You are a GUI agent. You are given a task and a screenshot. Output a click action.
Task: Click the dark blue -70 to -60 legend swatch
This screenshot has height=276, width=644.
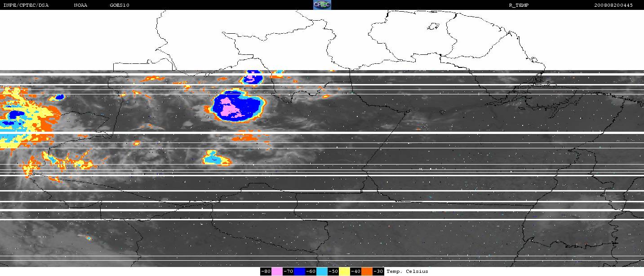[300, 272]
